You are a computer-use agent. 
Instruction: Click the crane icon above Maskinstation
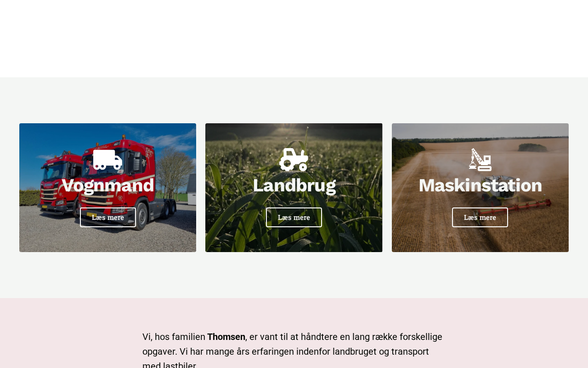pyautogui.click(x=480, y=160)
